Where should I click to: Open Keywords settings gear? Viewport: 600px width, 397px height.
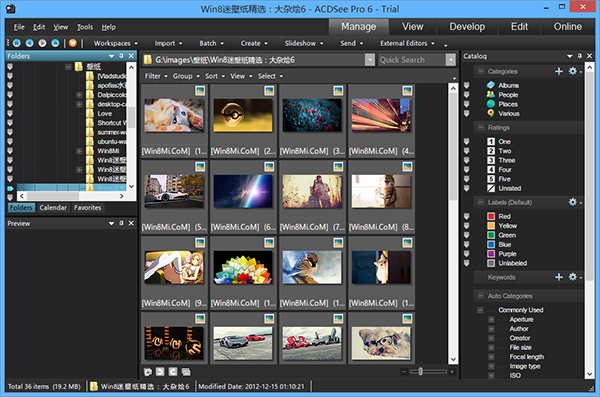[573, 277]
